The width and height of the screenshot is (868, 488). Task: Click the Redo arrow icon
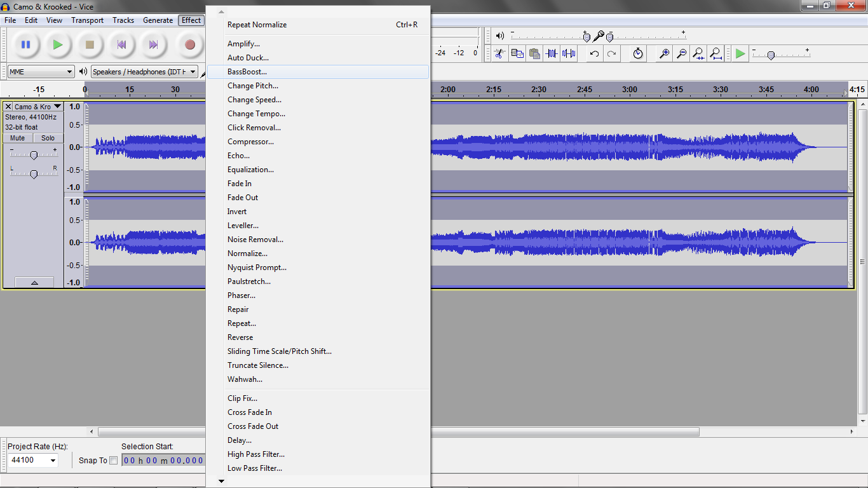click(x=611, y=53)
